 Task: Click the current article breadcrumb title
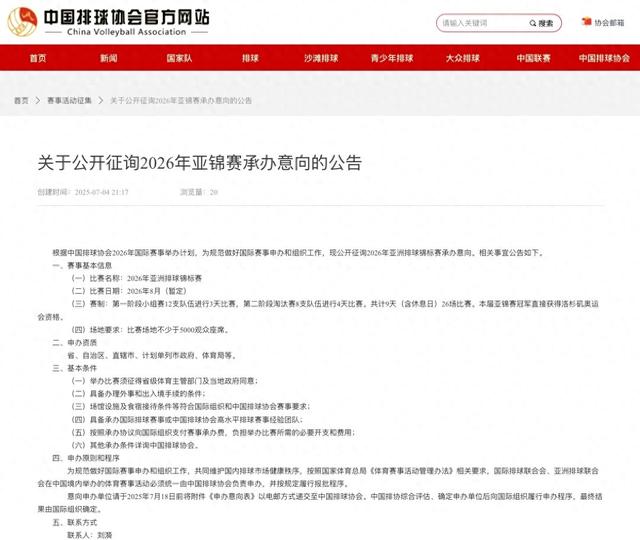tap(180, 101)
